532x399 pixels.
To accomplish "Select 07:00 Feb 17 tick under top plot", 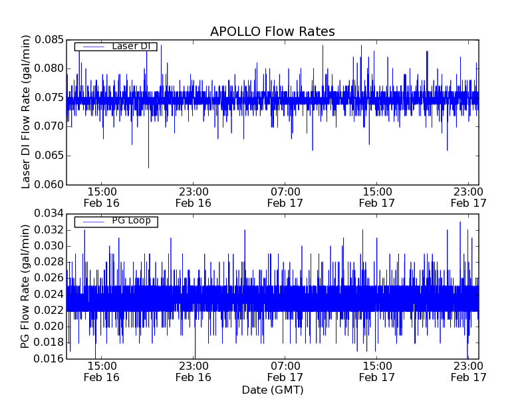I will click(285, 197).
